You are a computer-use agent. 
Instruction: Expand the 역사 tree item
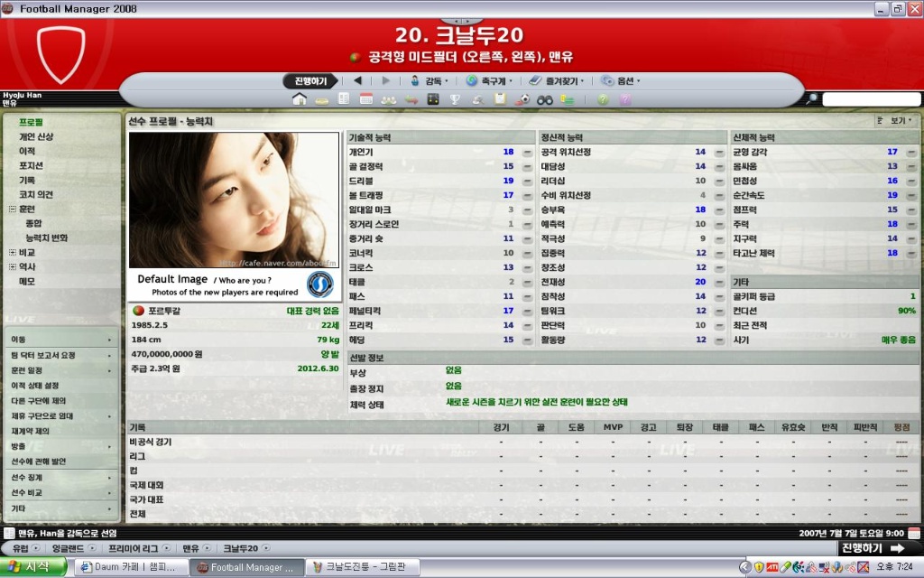tap(13, 266)
